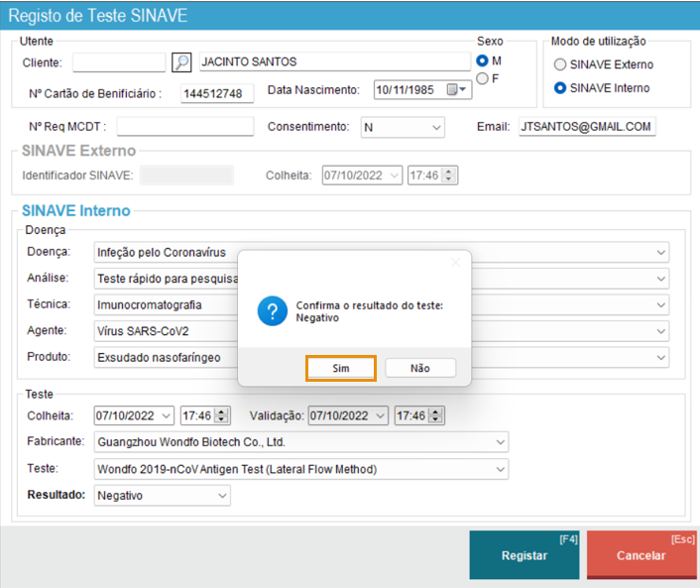Open the Data Nascimento calendar picker
The image size is (700, 588).
click(x=455, y=90)
